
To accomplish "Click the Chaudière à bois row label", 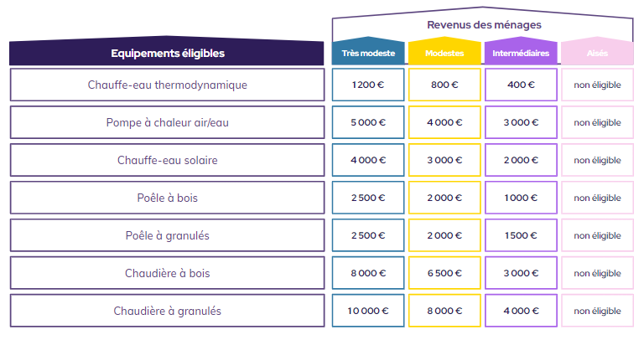I will click(x=167, y=273).
